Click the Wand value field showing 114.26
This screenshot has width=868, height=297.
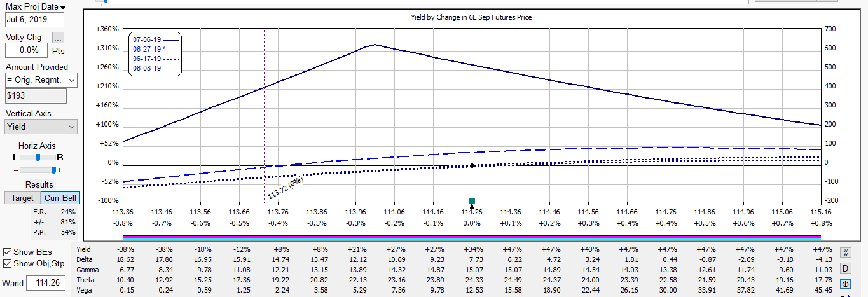45,282
